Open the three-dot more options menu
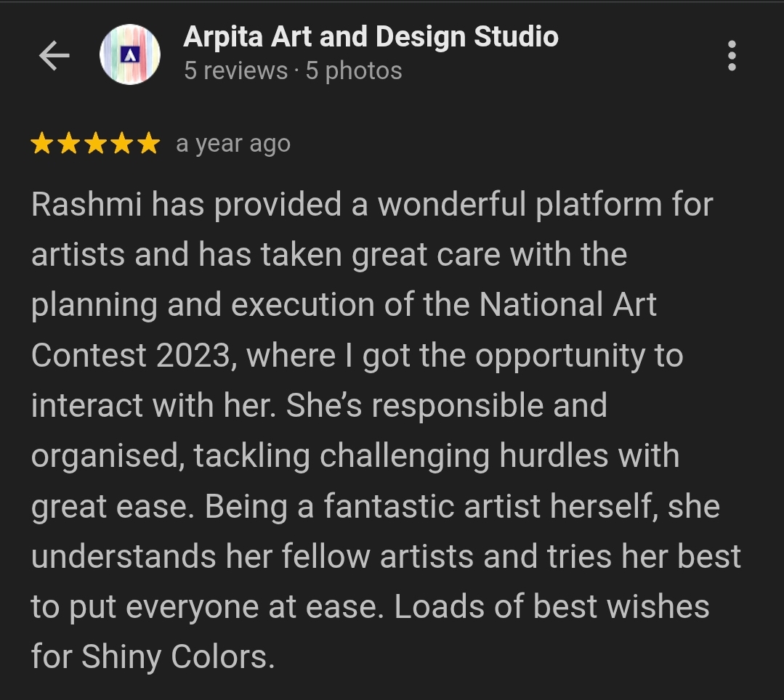 (x=732, y=56)
